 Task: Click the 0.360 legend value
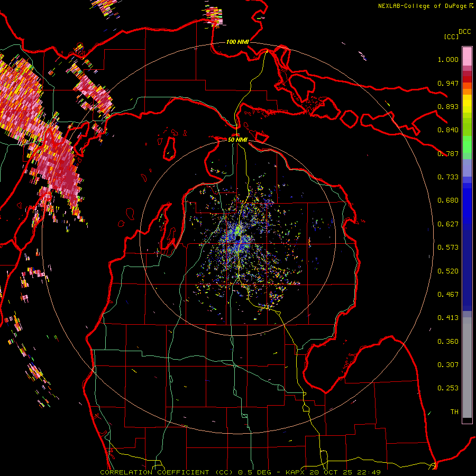point(448,342)
